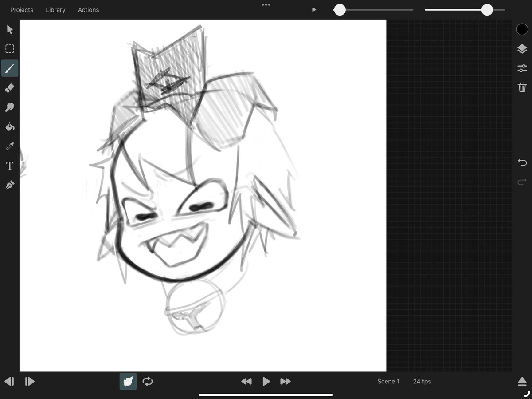Click the trash delete icon

[522, 87]
